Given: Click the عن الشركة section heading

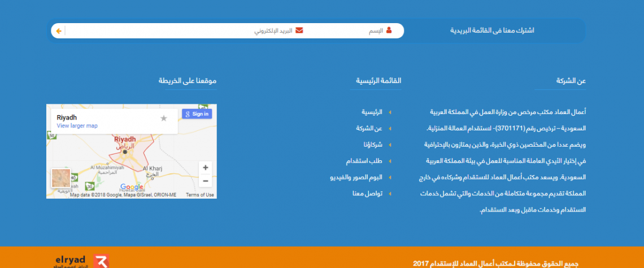Looking at the screenshot, I should pyautogui.click(x=571, y=81).
